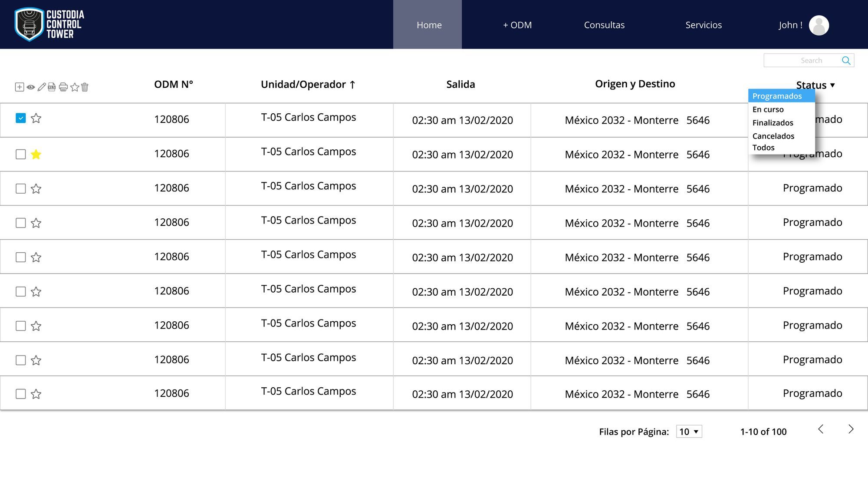Image resolution: width=868 pixels, height=488 pixels.
Task: Click the printer icon in toolbar
Action: pos(63,87)
